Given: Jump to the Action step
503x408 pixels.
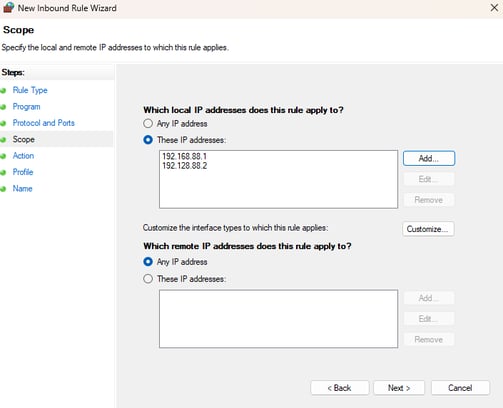Looking at the screenshot, I should pyautogui.click(x=23, y=156).
